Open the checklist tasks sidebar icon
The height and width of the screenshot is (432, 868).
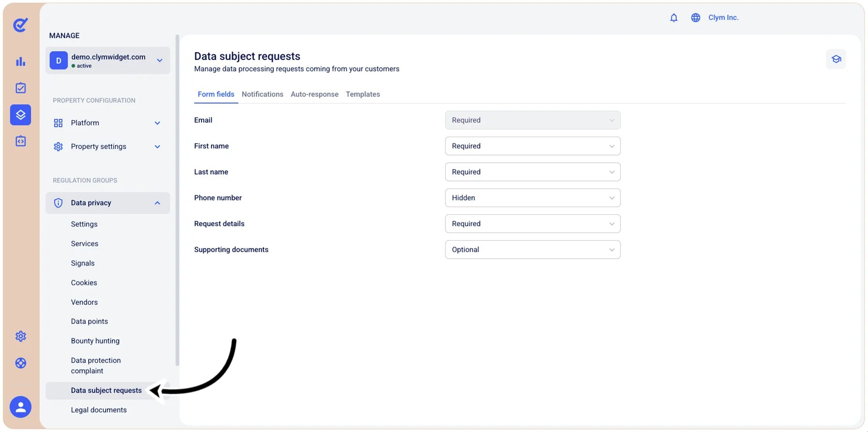pyautogui.click(x=21, y=88)
